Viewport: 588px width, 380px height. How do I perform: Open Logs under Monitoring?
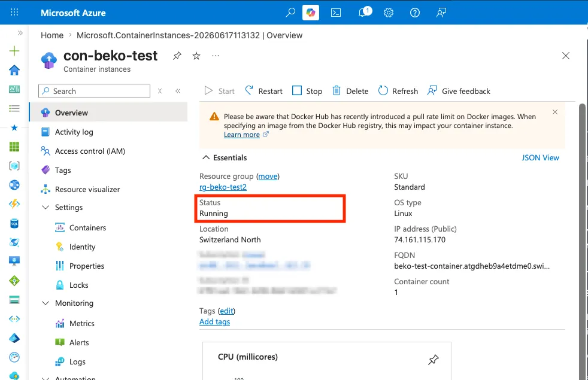[77, 361]
